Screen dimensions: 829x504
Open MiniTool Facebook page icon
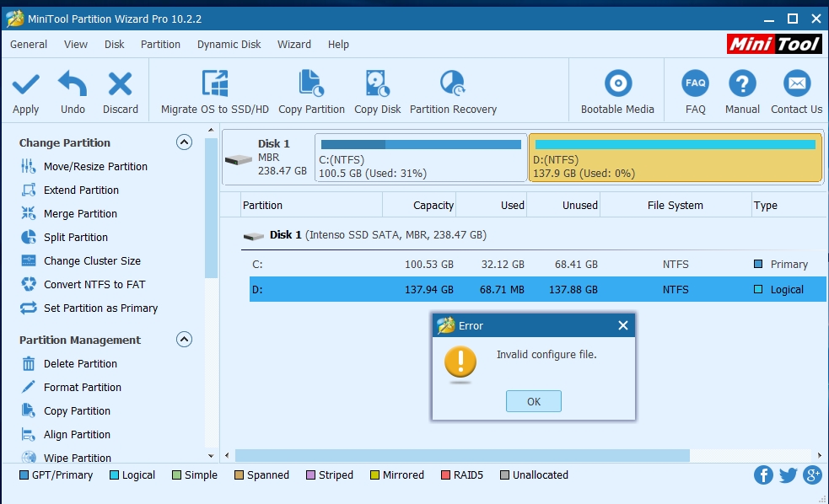[x=763, y=475]
